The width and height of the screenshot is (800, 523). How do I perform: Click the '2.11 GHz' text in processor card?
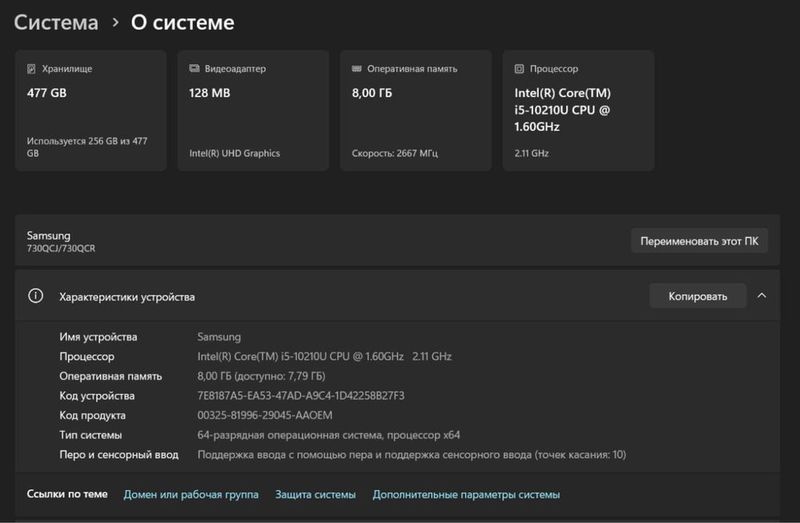(532, 153)
